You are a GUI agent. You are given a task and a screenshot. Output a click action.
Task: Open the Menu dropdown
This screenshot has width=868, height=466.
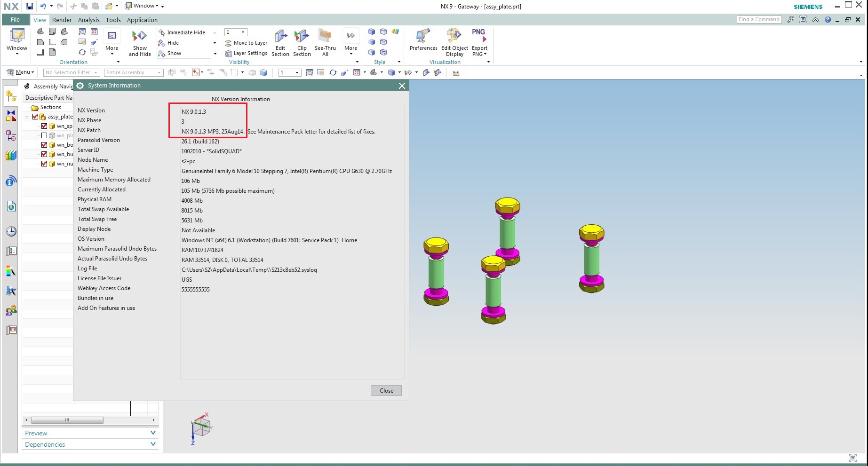[21, 72]
